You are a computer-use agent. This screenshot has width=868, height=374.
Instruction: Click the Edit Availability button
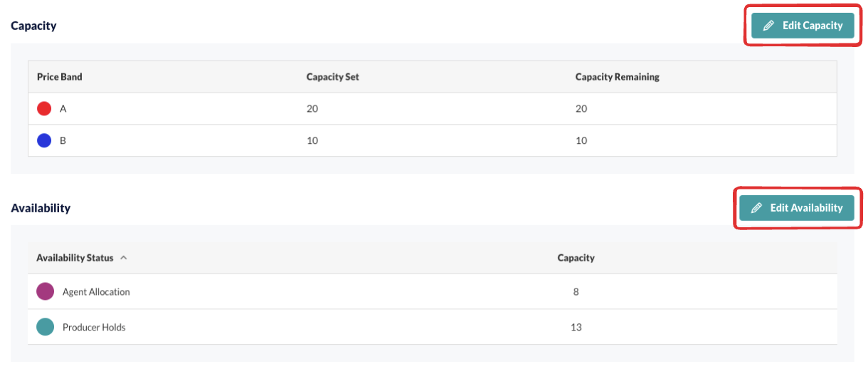point(796,208)
